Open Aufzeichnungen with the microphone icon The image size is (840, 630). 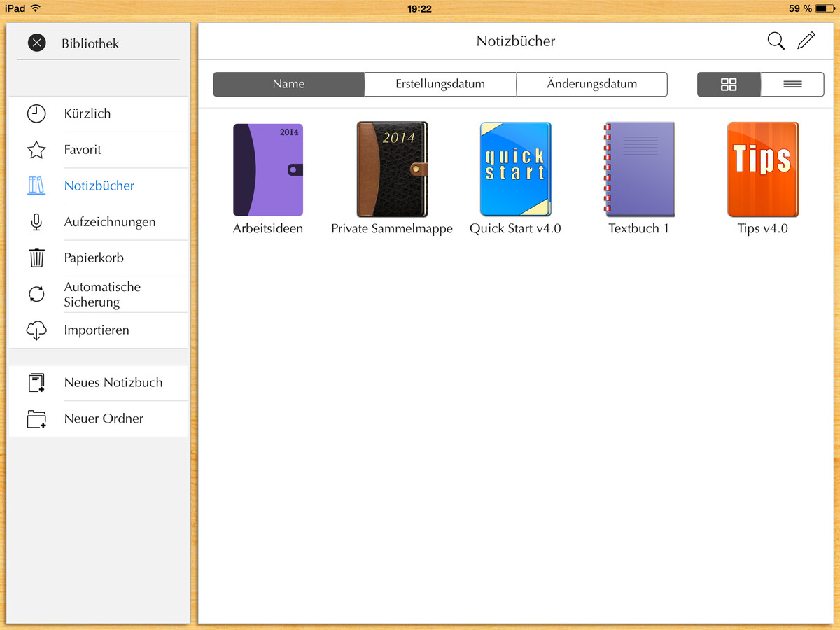[36, 222]
